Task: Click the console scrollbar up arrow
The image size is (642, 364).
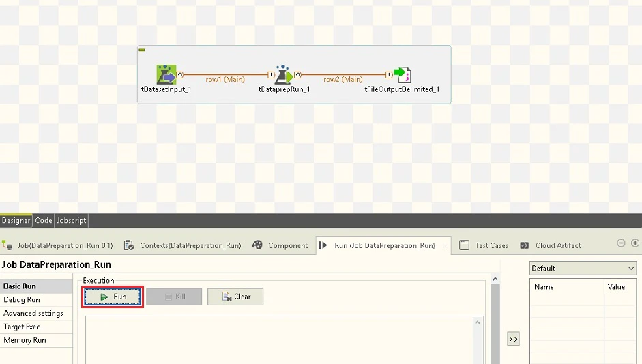Action: [478, 322]
